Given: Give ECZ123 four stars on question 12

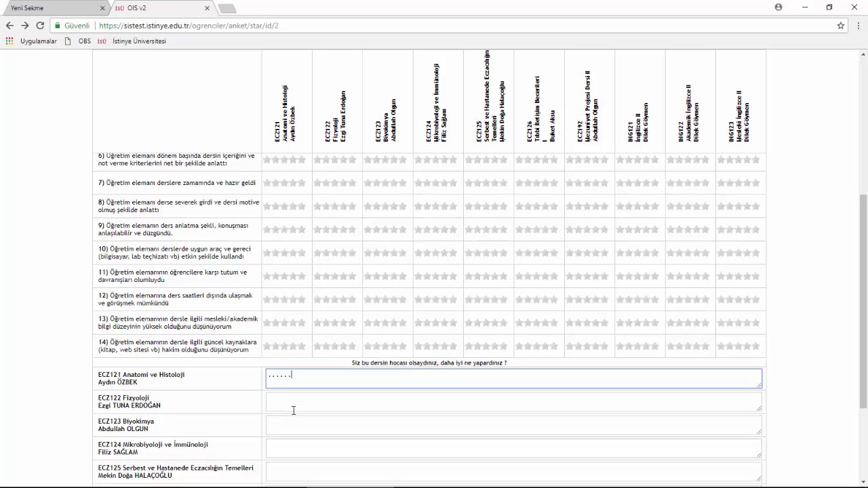Looking at the screenshot, I should (394, 300).
